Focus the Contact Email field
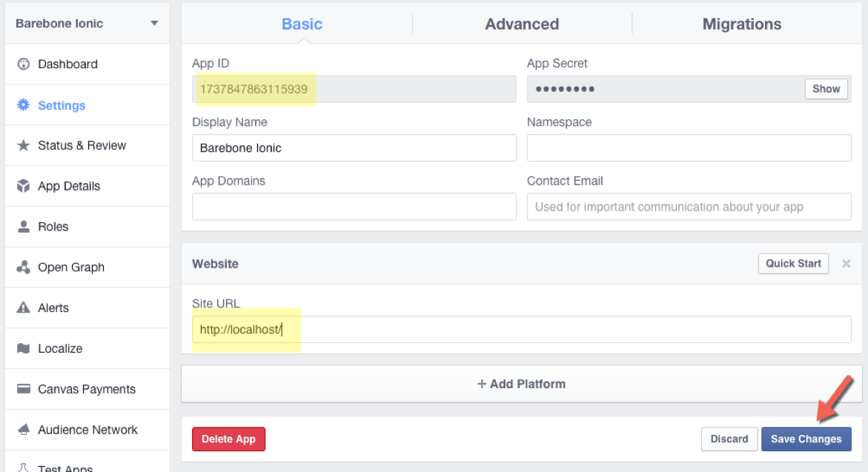868x472 pixels. point(689,207)
